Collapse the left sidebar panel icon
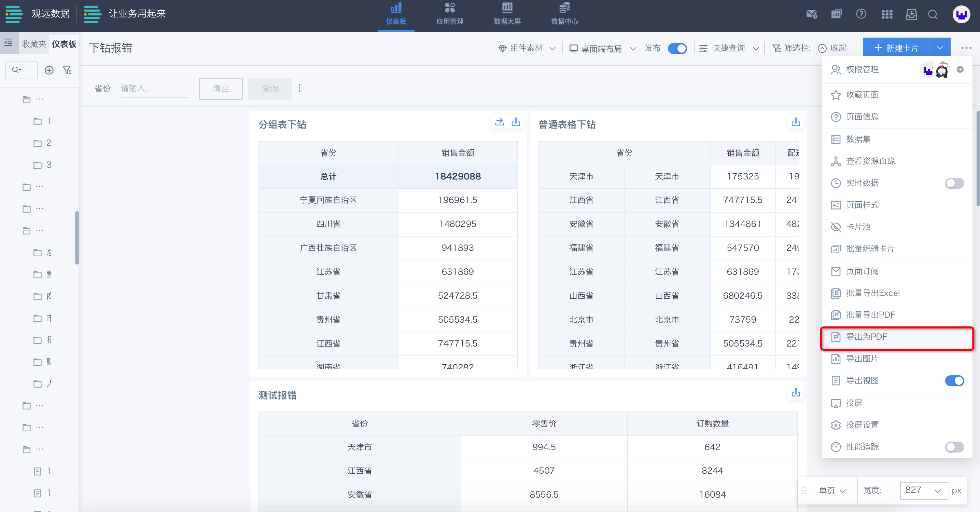The height and width of the screenshot is (512, 980). pyautogui.click(x=9, y=43)
